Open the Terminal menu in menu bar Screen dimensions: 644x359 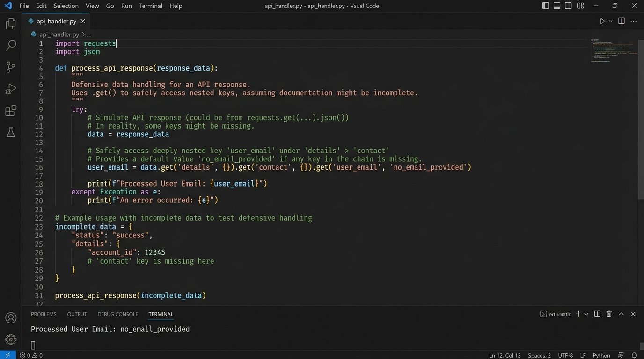150,6
